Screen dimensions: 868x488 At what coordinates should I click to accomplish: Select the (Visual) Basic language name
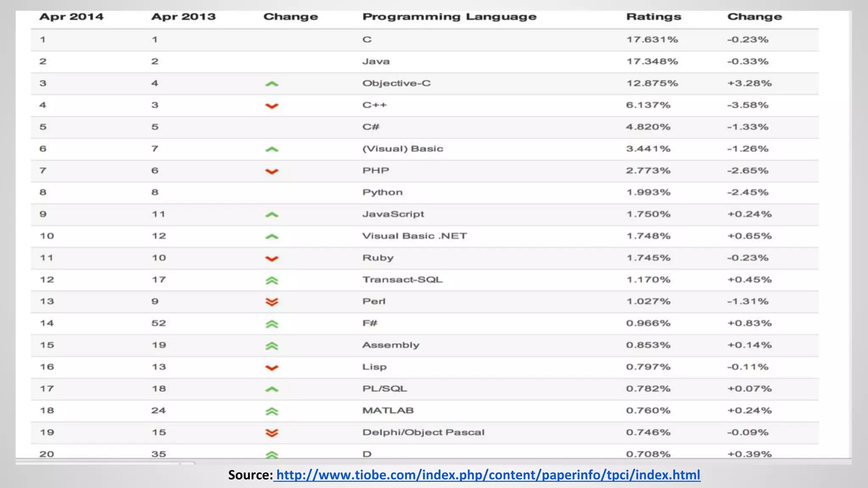point(403,149)
